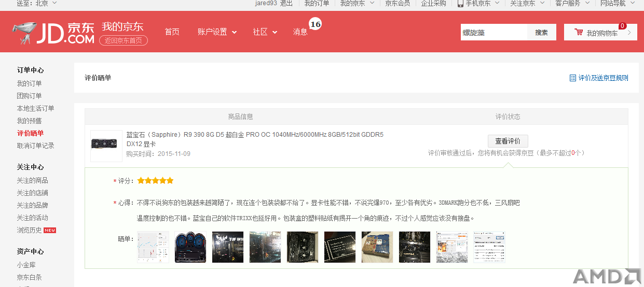The width and height of the screenshot is (644, 287).
Task: Click the NEW badge next to 浏览历史
Action: tap(50, 230)
